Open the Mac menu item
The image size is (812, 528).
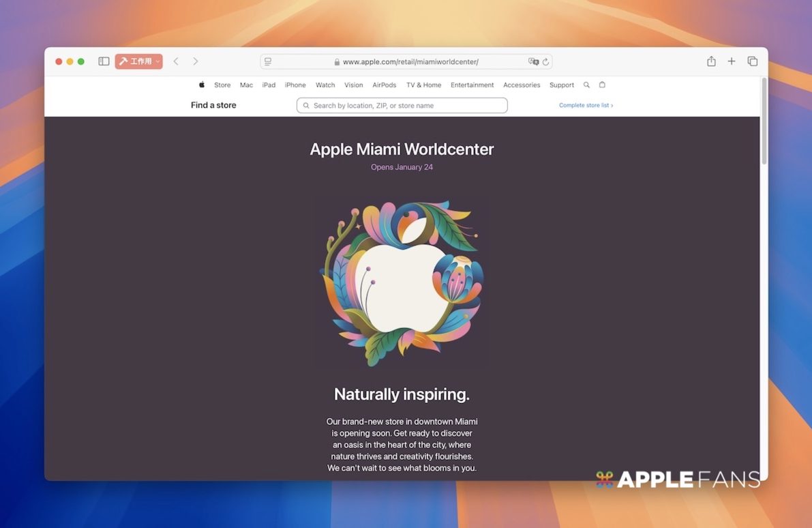pos(246,85)
